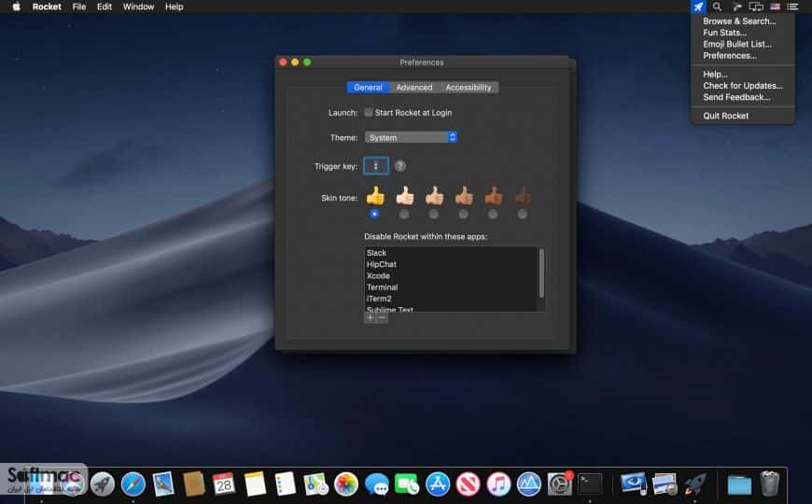Select radio under medium-light skin thumbs-up

(434, 214)
